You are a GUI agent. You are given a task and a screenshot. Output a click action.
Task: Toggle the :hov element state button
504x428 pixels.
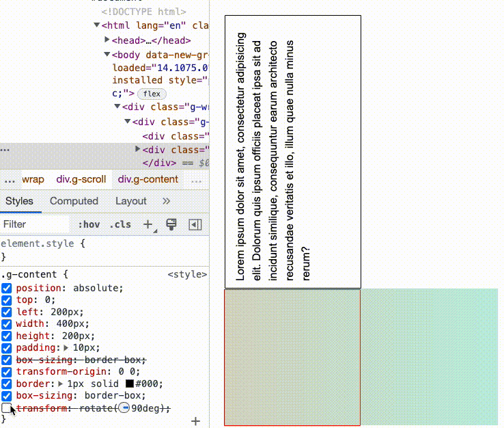pos(89,224)
